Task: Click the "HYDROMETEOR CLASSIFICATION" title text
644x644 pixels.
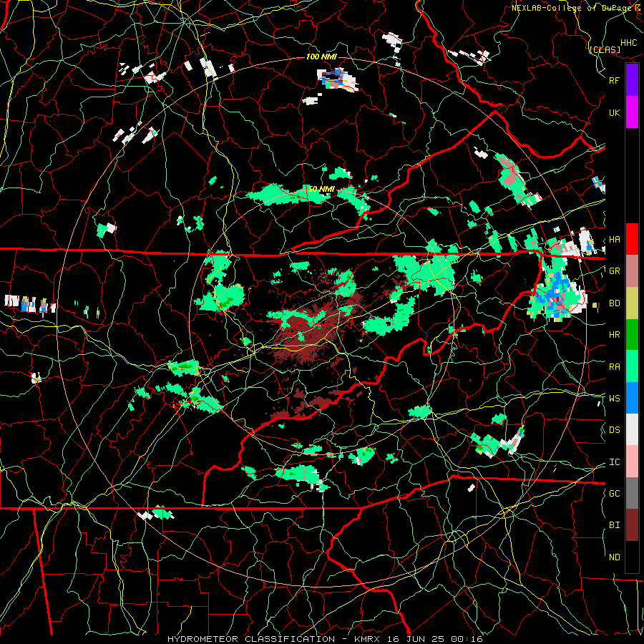Action: click(x=251, y=639)
